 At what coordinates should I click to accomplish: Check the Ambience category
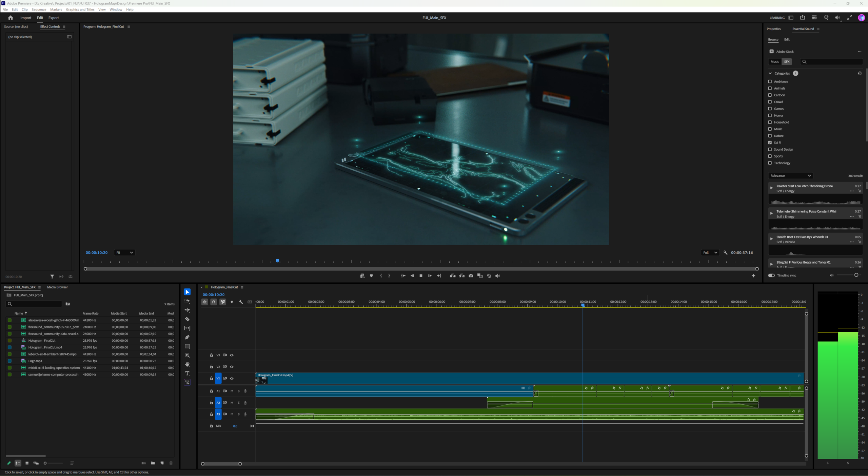(770, 81)
